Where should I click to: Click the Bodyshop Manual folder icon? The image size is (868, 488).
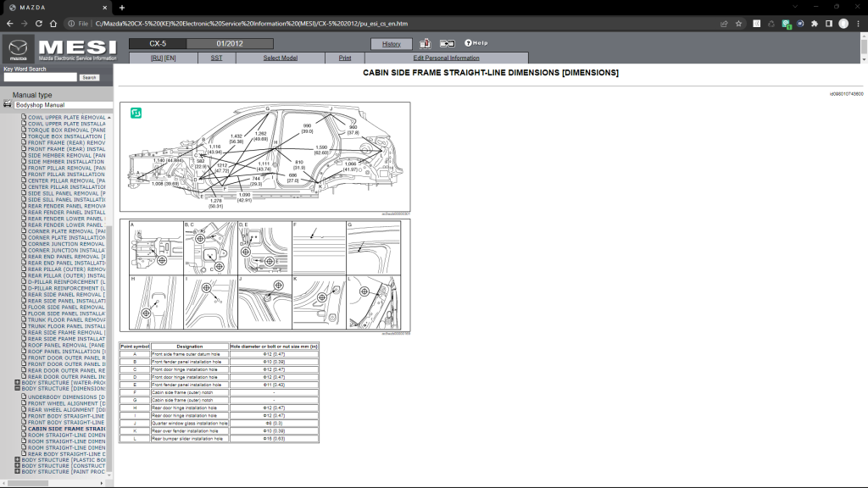click(x=8, y=103)
